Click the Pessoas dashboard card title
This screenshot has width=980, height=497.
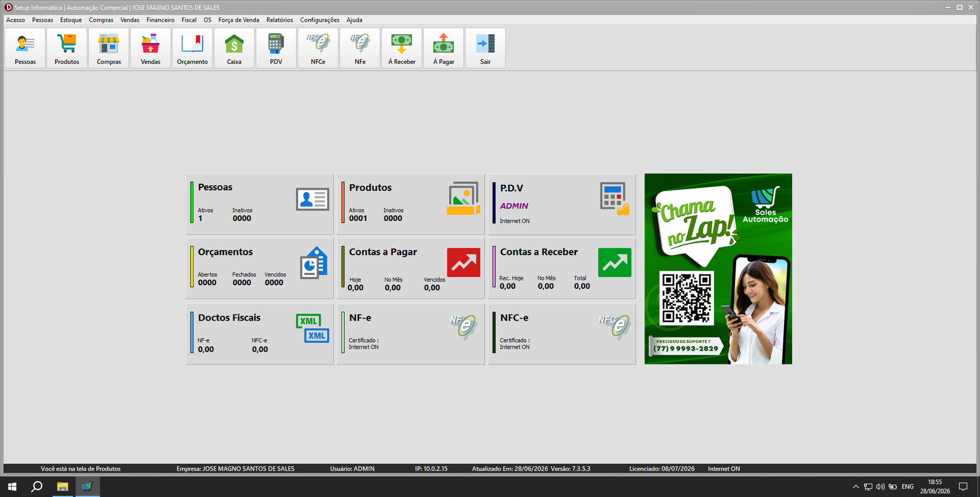click(215, 187)
